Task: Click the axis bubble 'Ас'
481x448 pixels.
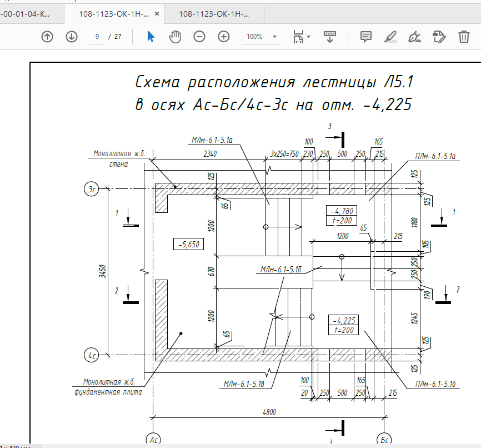Action: pos(153,440)
